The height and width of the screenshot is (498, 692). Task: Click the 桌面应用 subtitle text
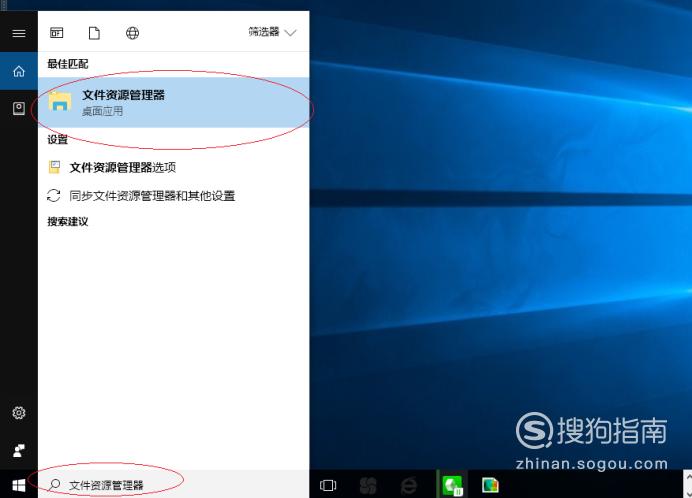click(x=102, y=111)
